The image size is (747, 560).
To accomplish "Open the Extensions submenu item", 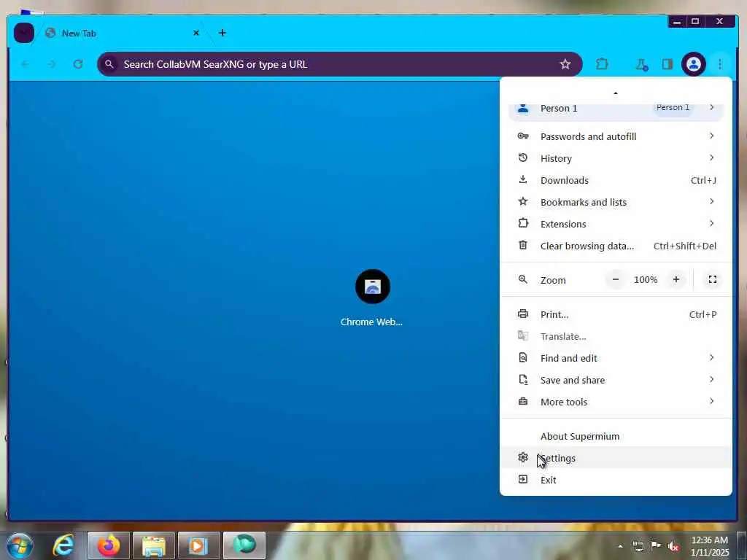I will (616, 225).
